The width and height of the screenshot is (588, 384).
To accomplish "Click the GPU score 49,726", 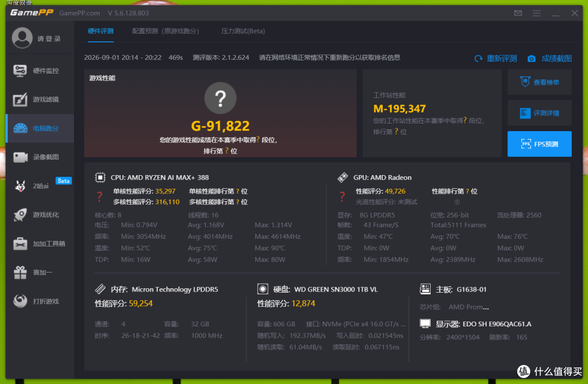I will [395, 191].
